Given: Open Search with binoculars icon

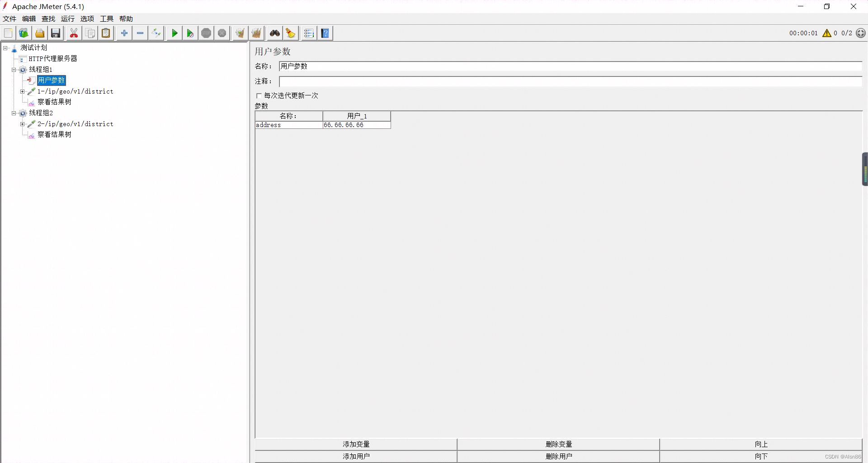Looking at the screenshot, I should pos(275,33).
